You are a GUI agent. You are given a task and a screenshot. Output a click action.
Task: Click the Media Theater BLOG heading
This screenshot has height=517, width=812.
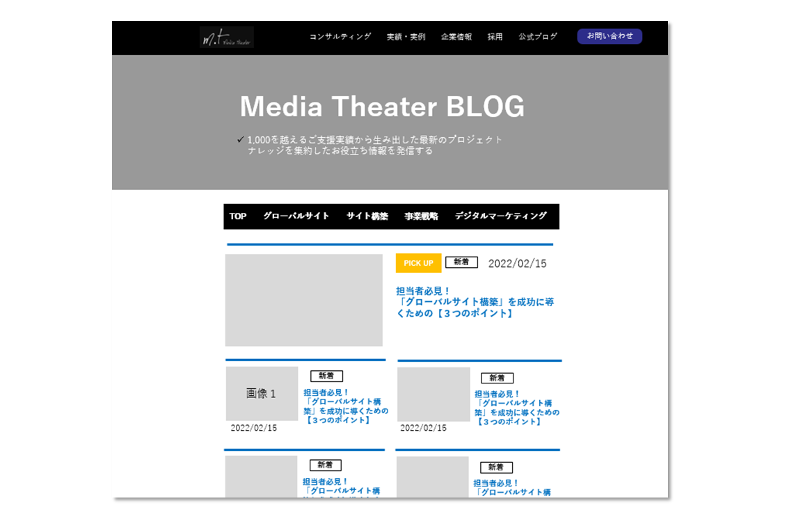coord(382,106)
